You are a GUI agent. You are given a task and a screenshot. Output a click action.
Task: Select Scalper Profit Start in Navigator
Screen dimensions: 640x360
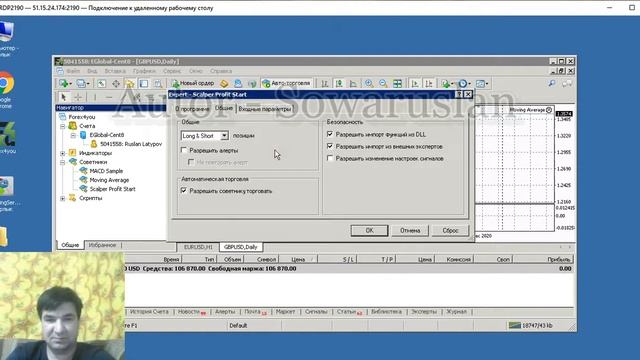pos(112,189)
